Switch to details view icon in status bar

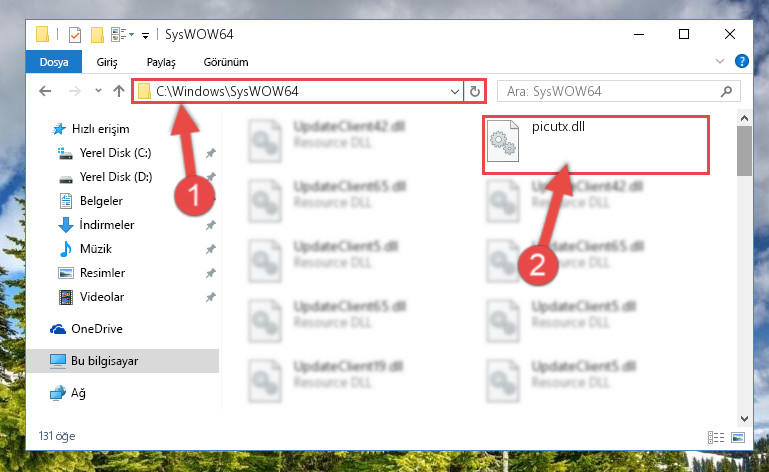(x=716, y=437)
